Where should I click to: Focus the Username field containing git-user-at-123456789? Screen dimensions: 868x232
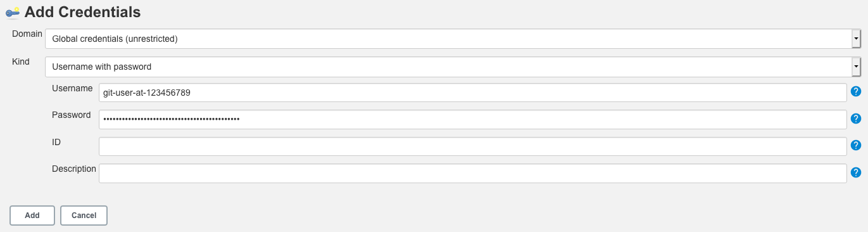pos(473,93)
